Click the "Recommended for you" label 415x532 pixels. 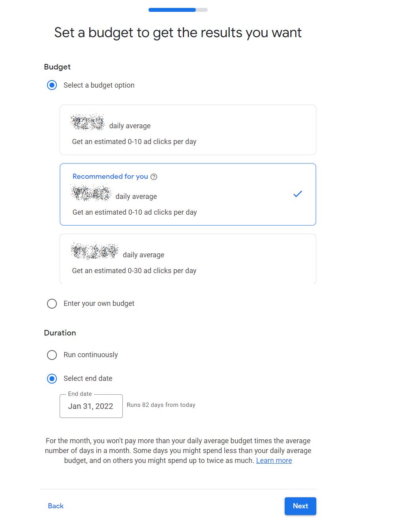pyautogui.click(x=110, y=176)
